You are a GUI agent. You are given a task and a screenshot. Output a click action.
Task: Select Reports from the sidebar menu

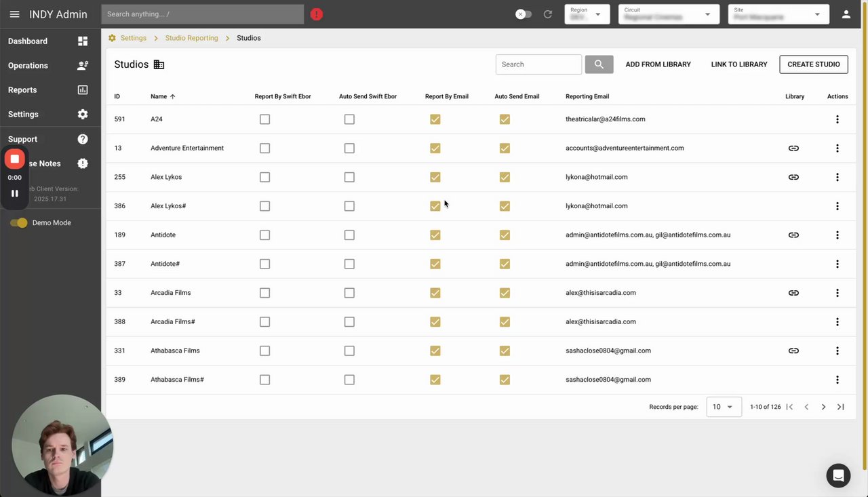tap(22, 90)
